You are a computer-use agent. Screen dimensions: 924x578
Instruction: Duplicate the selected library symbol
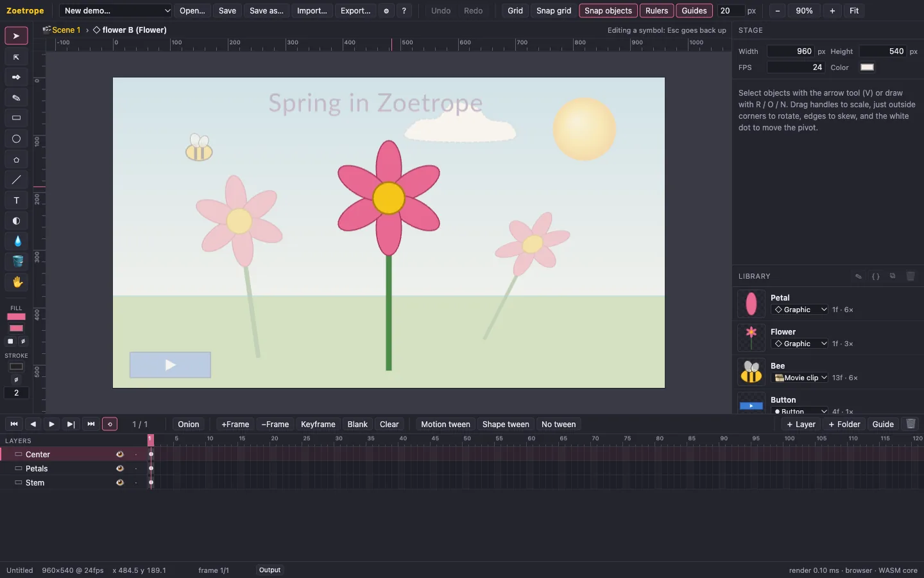pos(893,276)
